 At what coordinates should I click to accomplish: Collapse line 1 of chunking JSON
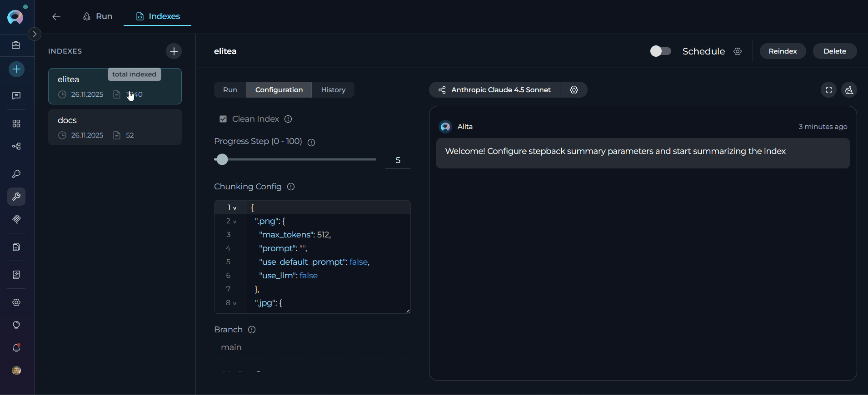(x=235, y=208)
